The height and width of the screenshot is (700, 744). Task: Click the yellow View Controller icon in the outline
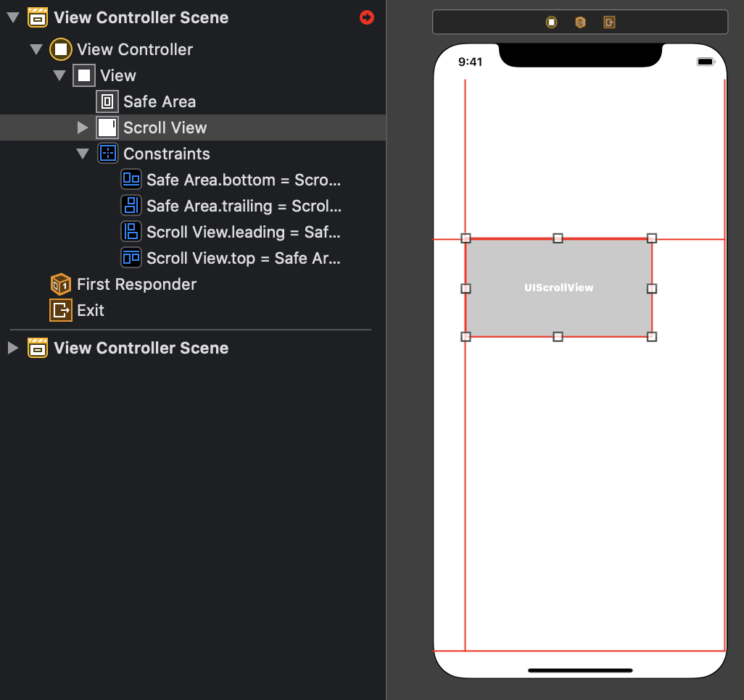61,49
